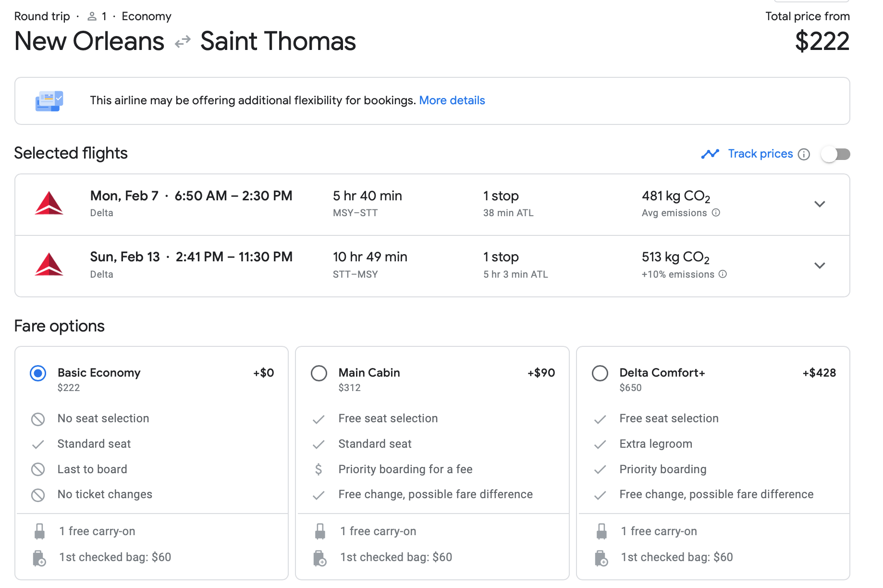Click '5 hr 3 min ATL' layover text
The image size is (883, 588).
coord(515,274)
